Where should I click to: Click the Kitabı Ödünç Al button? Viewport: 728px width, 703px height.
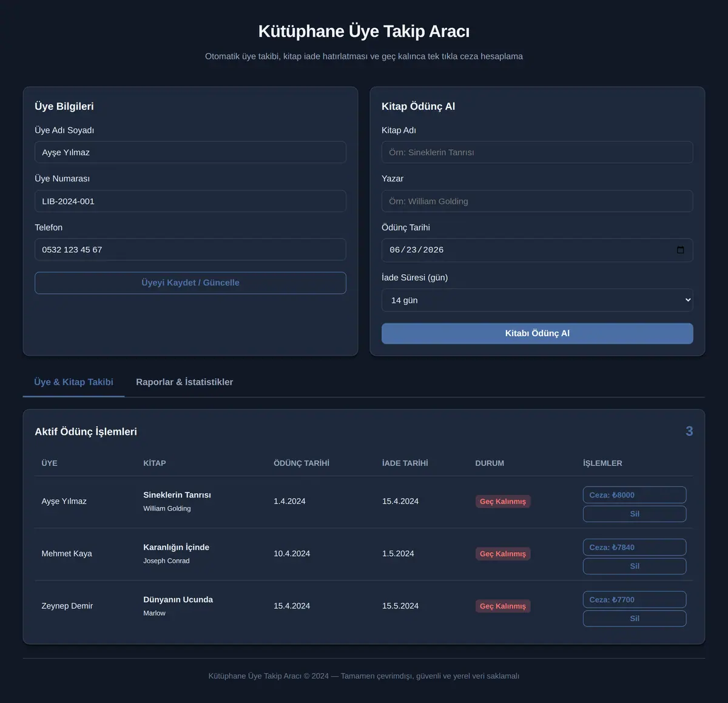[537, 334]
